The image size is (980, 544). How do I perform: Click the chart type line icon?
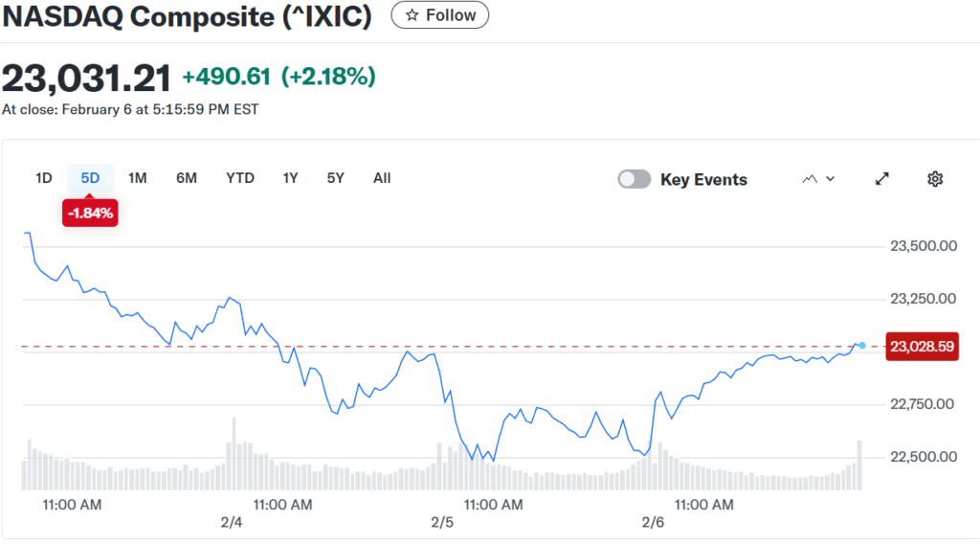coord(811,179)
